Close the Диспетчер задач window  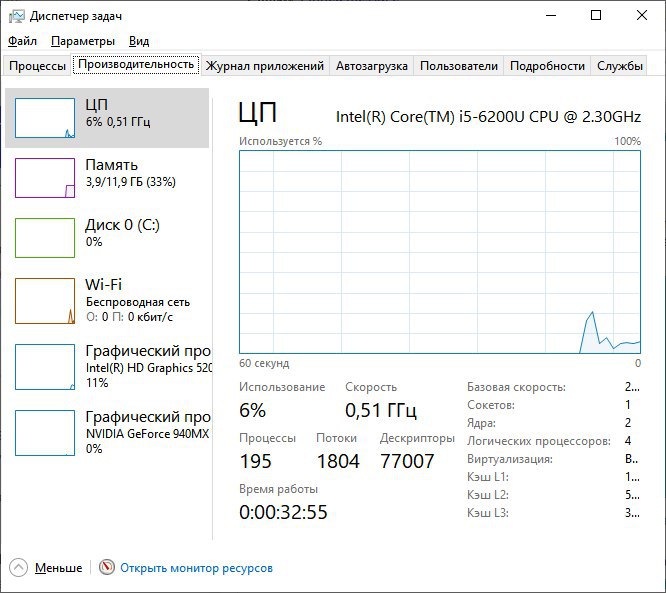click(x=642, y=16)
